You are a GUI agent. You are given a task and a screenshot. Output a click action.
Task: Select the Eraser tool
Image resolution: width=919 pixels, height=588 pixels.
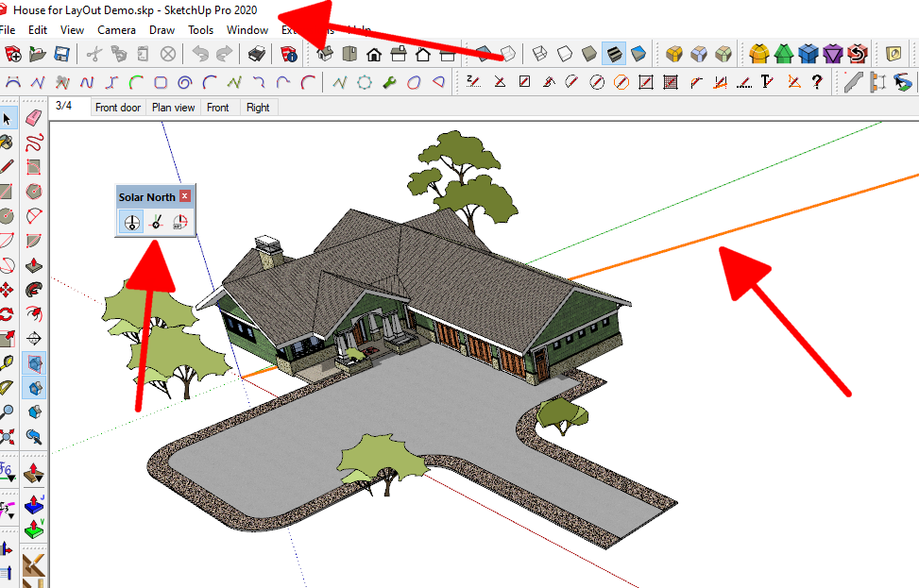(34, 118)
